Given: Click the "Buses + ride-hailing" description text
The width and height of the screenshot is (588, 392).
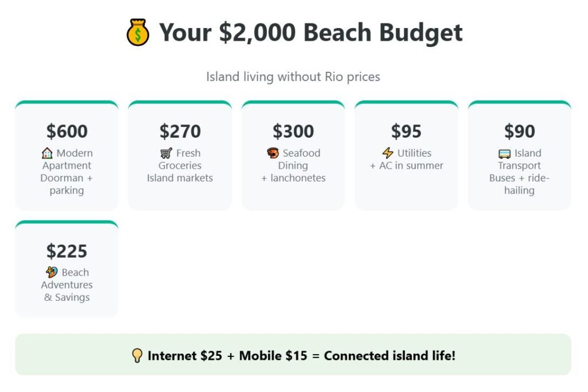Looking at the screenshot, I should (x=519, y=184).
